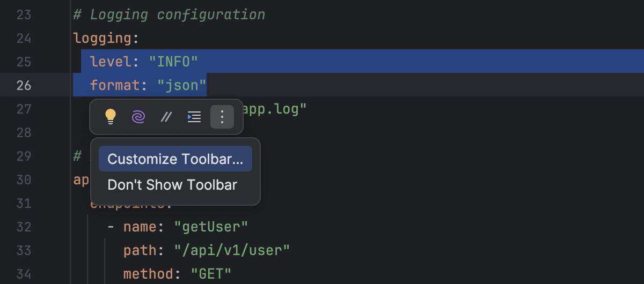Click line number 34 in the gutter

coord(24,274)
